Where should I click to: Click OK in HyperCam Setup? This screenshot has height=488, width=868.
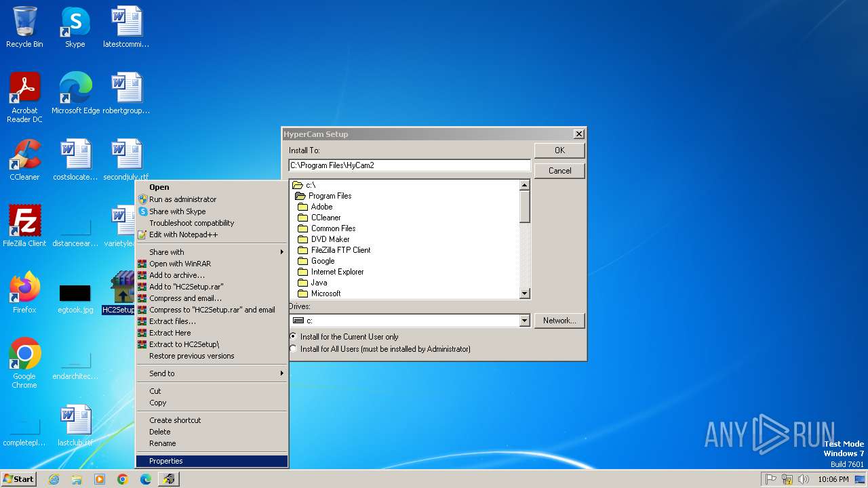(559, 150)
